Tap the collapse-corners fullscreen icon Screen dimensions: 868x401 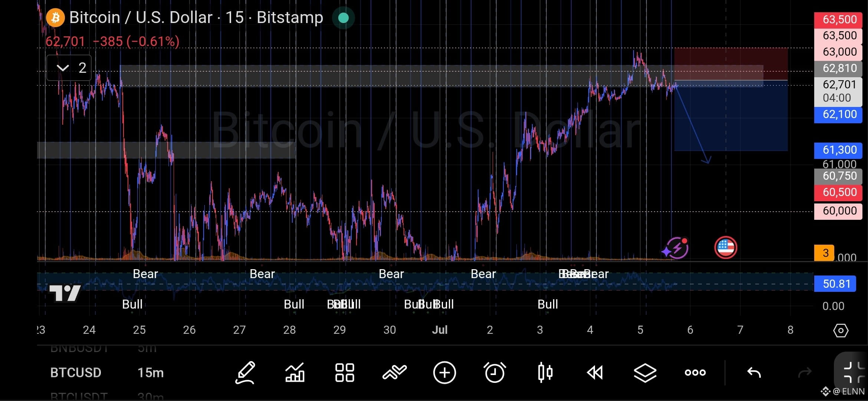854,372
